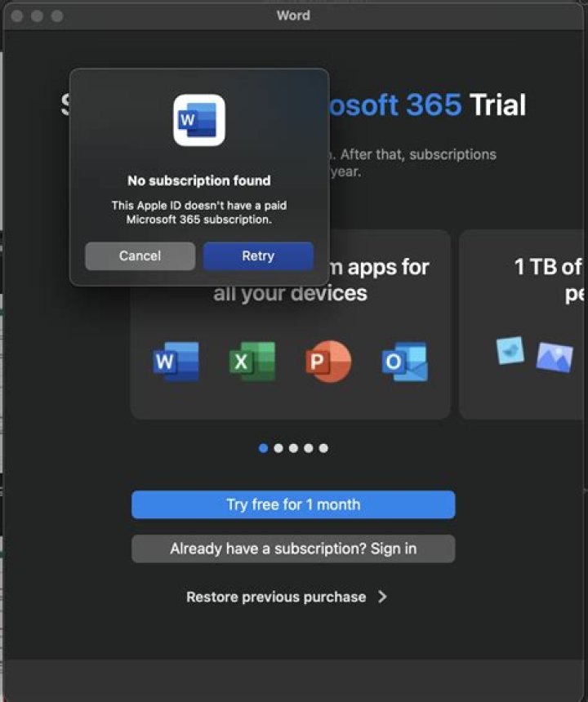The width and height of the screenshot is (588, 702).
Task: Select the second carousel page dot
Action: point(278,448)
